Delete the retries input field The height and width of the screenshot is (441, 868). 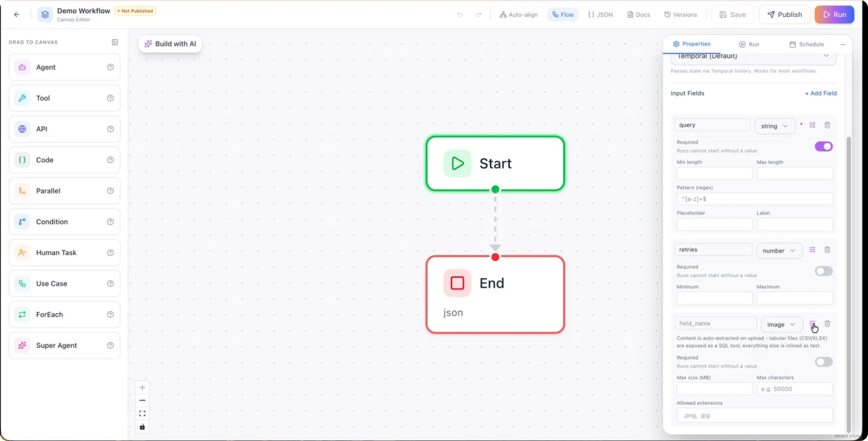pos(827,250)
